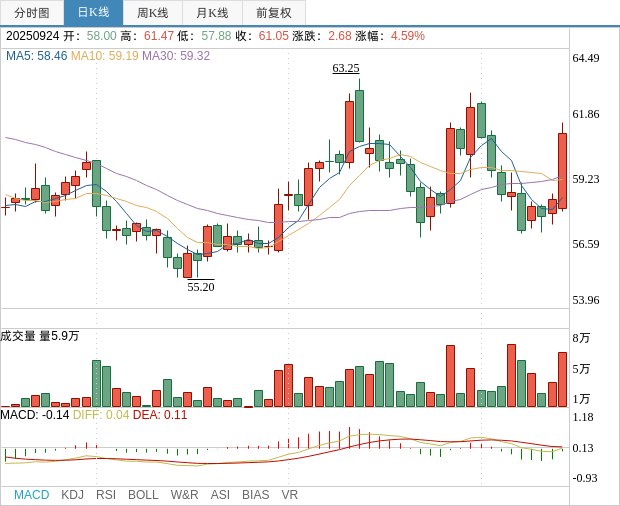Click the green candlestick below 63.25 label

click(359, 115)
